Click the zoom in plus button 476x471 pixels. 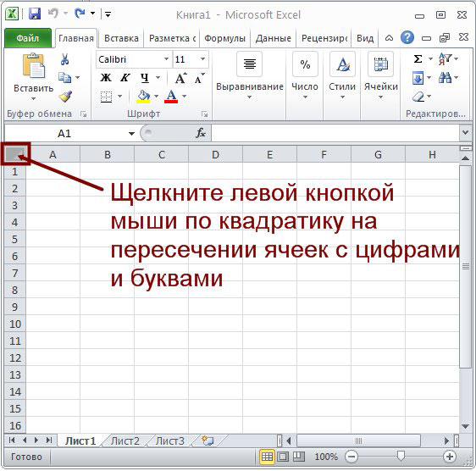(x=450, y=457)
